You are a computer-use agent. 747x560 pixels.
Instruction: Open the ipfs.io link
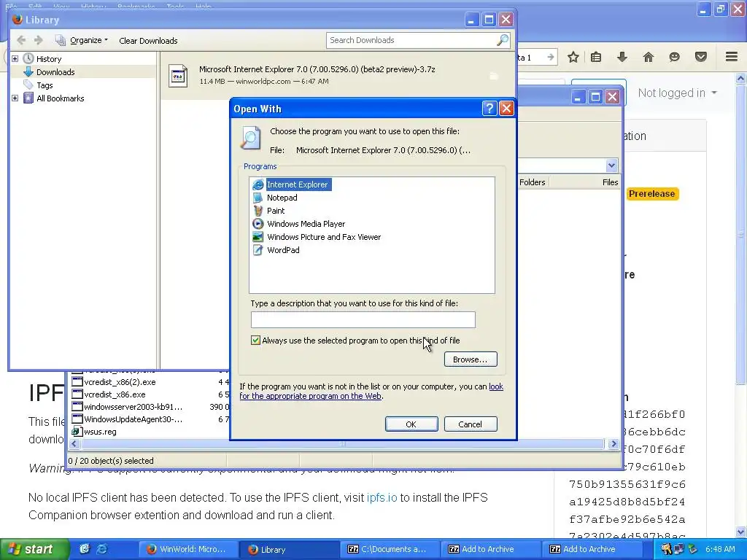click(x=382, y=497)
